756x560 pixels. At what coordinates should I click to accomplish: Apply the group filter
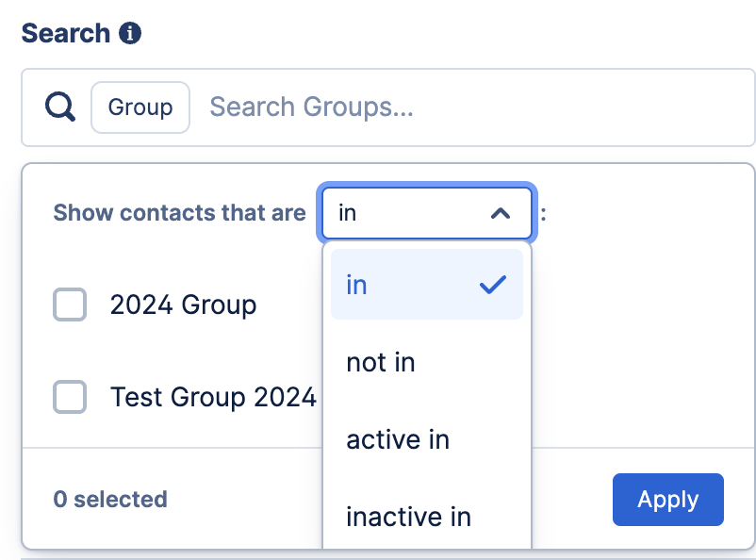click(667, 500)
